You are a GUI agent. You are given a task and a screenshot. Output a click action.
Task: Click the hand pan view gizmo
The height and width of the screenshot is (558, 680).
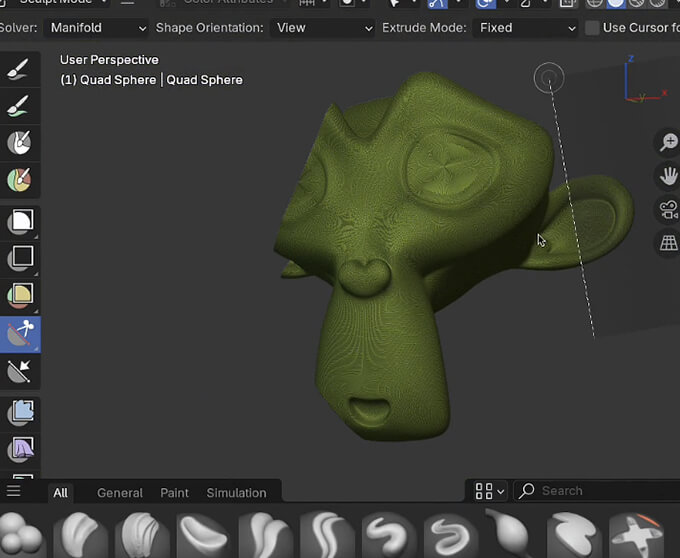coord(668,176)
